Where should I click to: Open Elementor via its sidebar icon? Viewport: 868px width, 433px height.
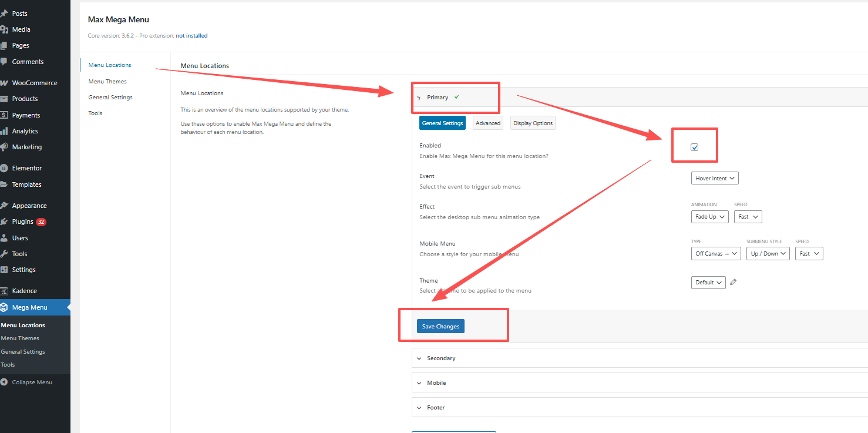(4, 168)
